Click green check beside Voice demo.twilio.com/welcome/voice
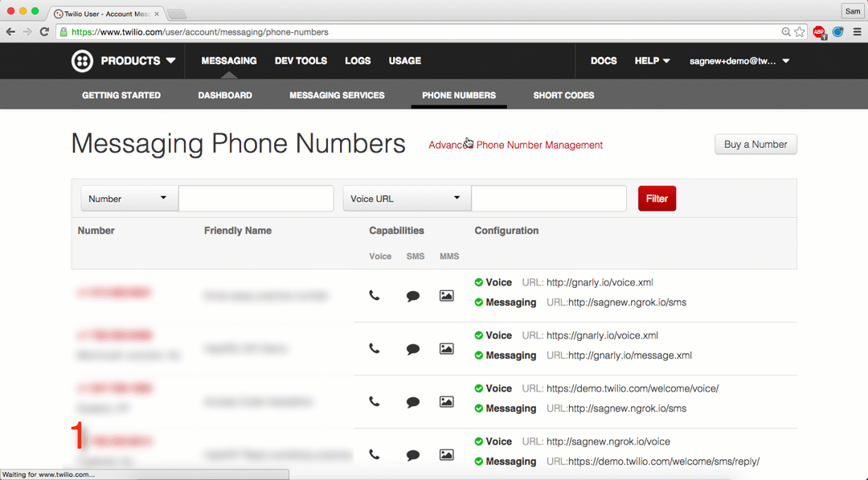This screenshot has height=480, width=868. (479, 388)
